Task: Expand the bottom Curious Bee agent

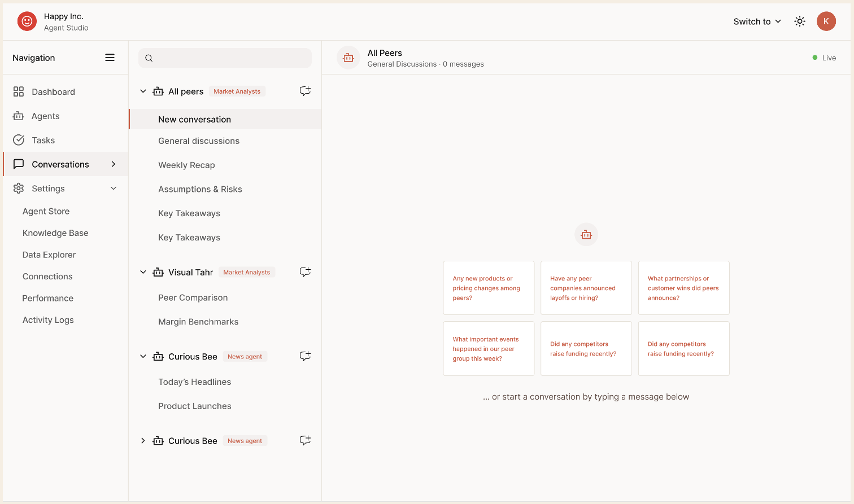Action: 143,440
